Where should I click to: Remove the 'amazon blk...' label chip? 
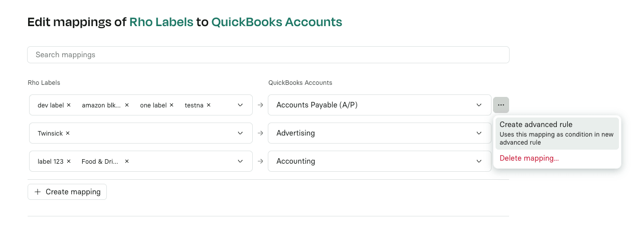click(127, 105)
